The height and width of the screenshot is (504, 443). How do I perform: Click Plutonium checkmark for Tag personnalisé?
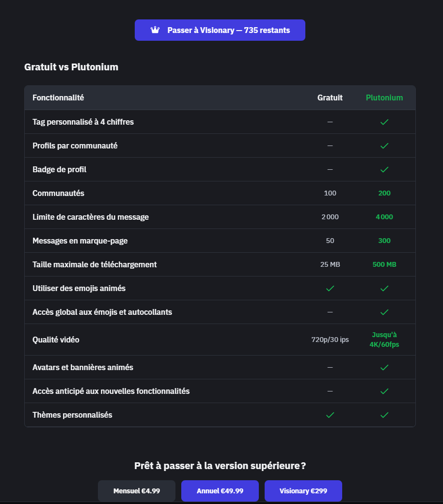(384, 122)
